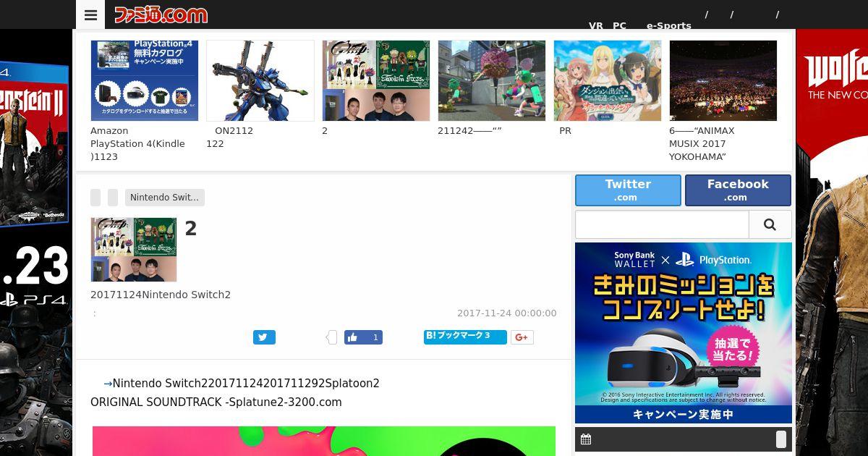Screen dimensions: 868x456
Task: Click the magnifier search button
Action: tap(770, 225)
